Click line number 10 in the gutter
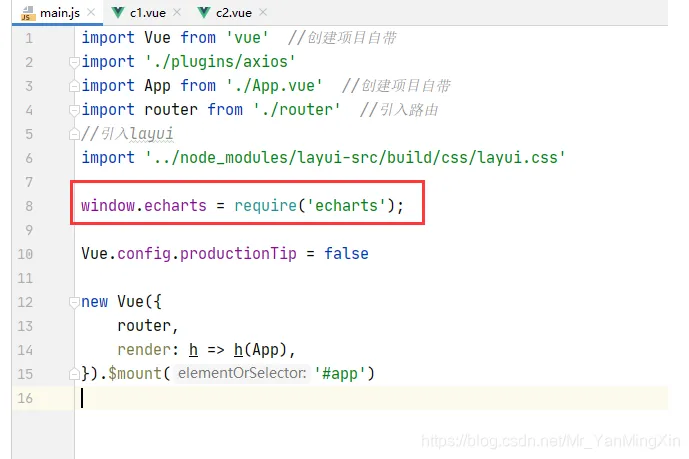This screenshot has height=459, width=689. [25, 254]
